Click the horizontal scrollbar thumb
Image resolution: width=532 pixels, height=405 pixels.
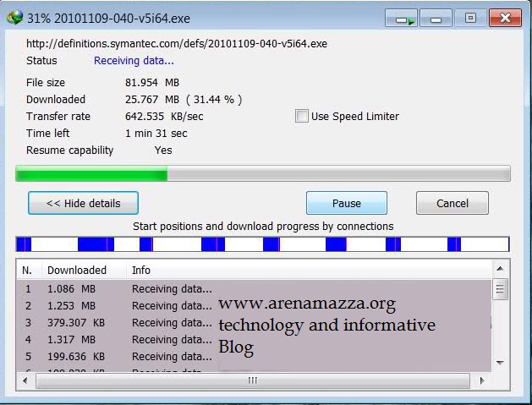click(253, 380)
